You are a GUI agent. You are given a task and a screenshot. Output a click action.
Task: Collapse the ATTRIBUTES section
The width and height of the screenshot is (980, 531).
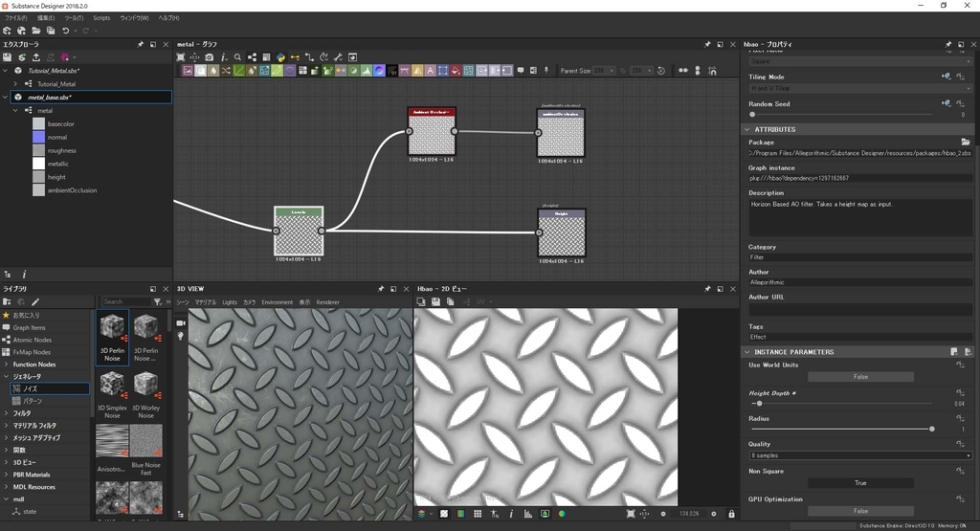pyautogui.click(x=746, y=129)
